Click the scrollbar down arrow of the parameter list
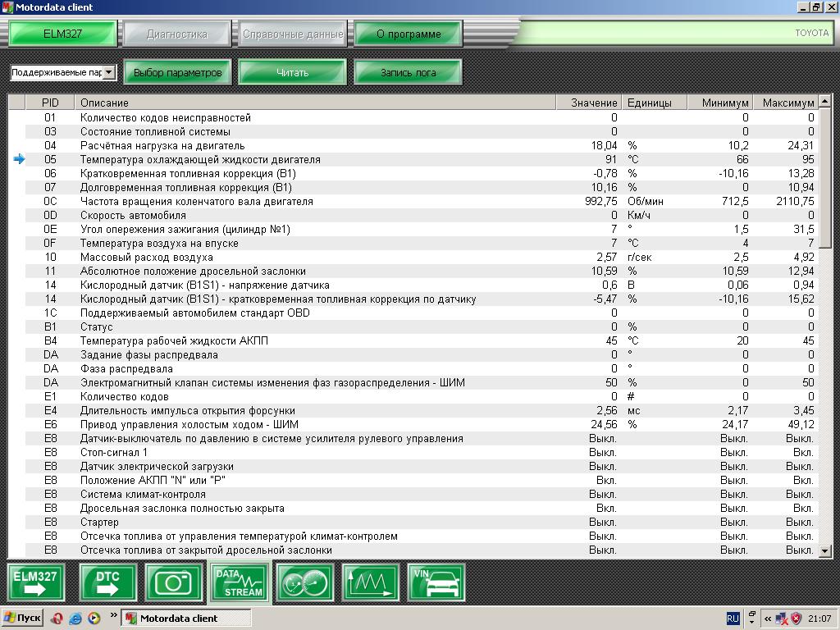Viewport: 840px width, 630px height. click(x=825, y=550)
